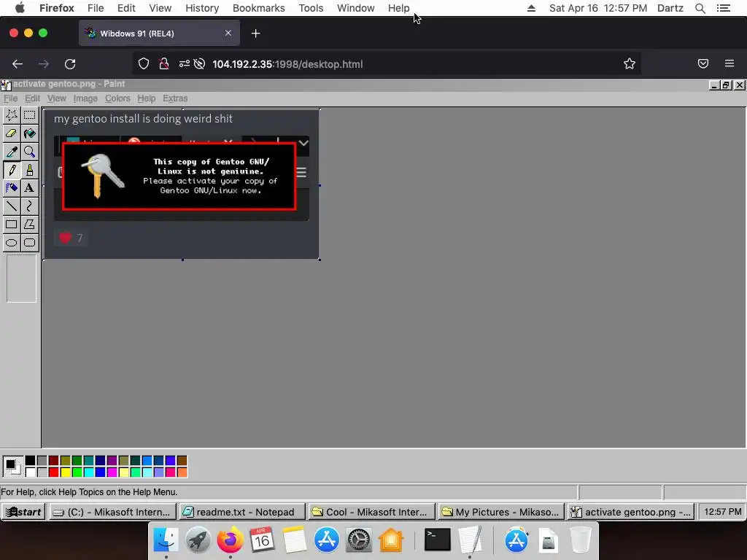Viewport: 747px width, 560px height.
Task: Click the insecure connection padlock icon
Action: point(164,64)
